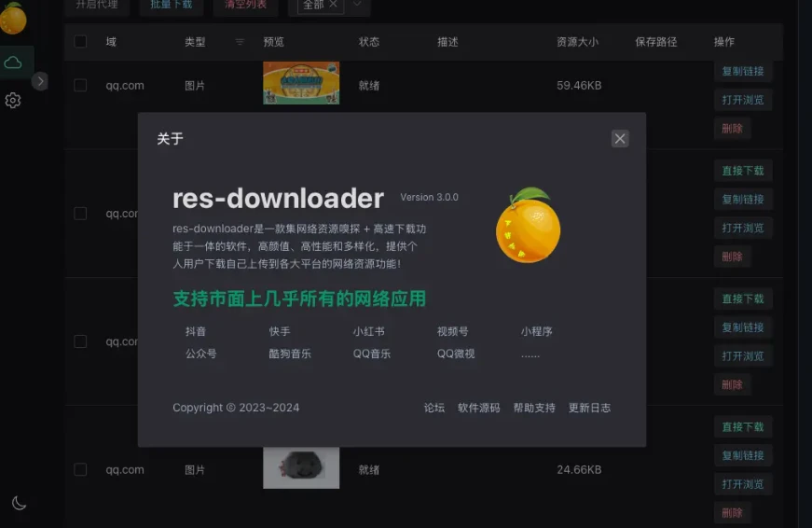
Task: Check the first qq.com row checkbox
Action: pos(80,86)
